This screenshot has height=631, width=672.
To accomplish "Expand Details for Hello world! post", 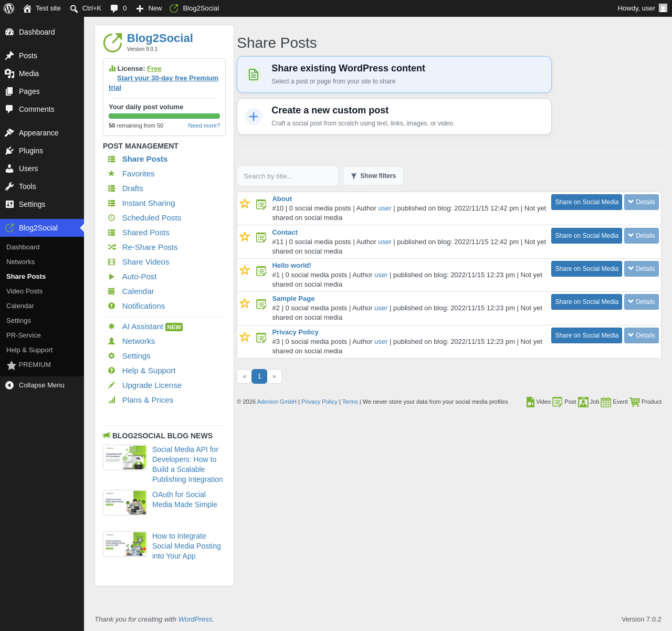I will 642,269.
